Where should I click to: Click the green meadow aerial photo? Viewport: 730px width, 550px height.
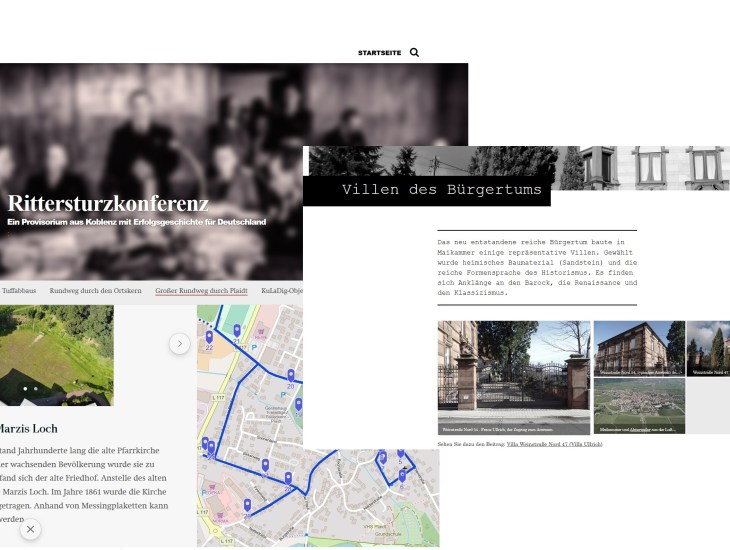(56, 355)
